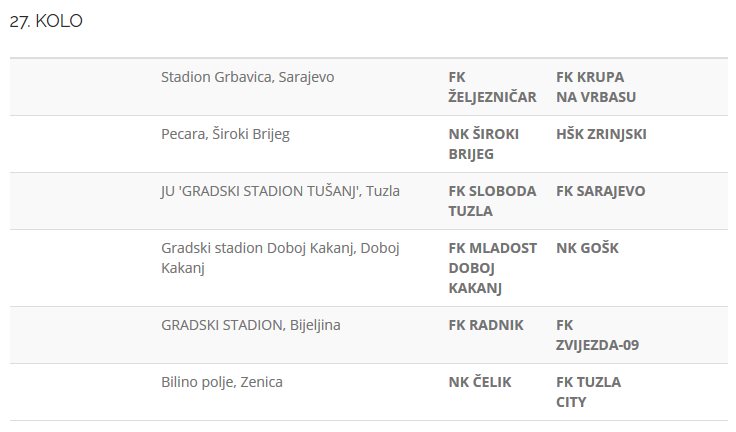Click the Gradski stadion Doboj Kakanj venue

(280, 258)
